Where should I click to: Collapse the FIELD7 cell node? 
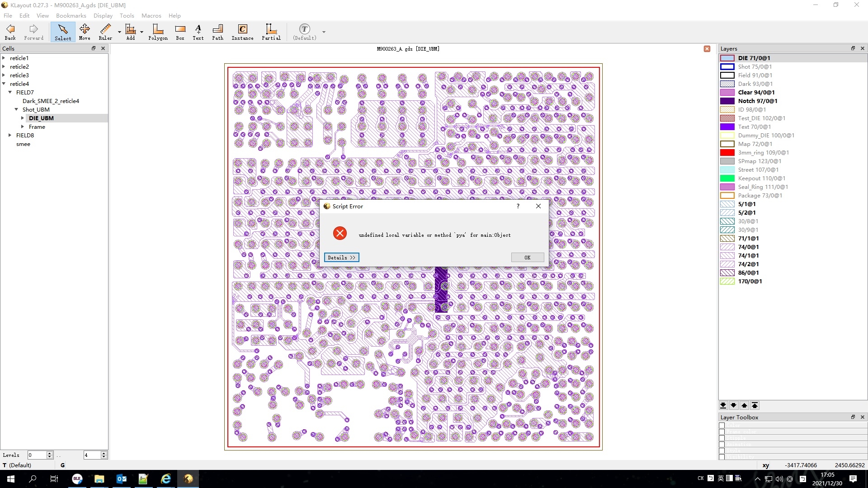10,92
